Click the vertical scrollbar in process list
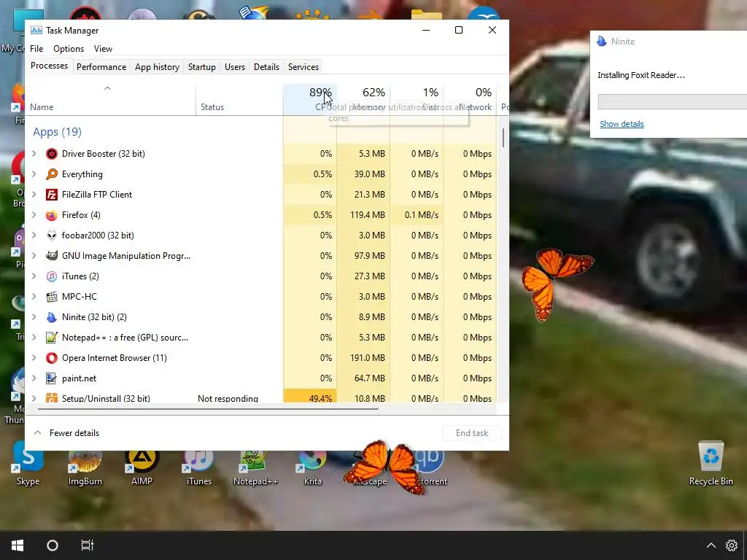This screenshot has width=747, height=560. [503, 138]
